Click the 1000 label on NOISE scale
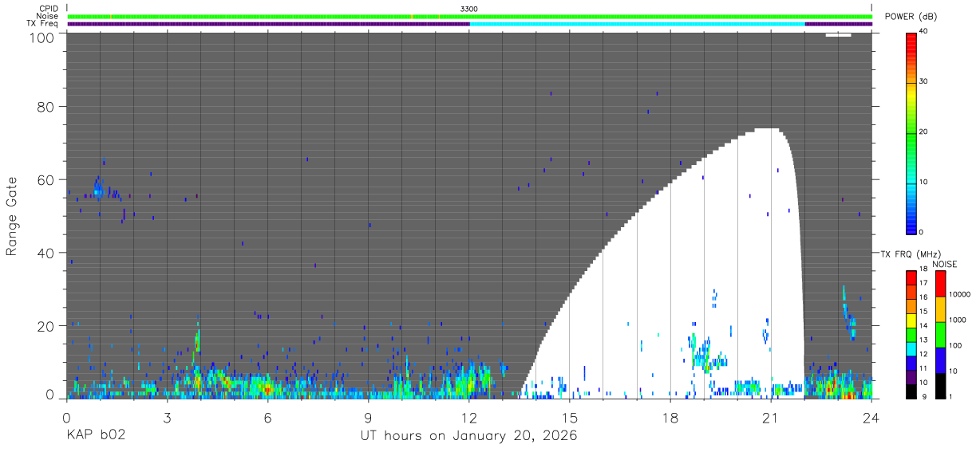Screen dimensions: 980x452 [957, 320]
